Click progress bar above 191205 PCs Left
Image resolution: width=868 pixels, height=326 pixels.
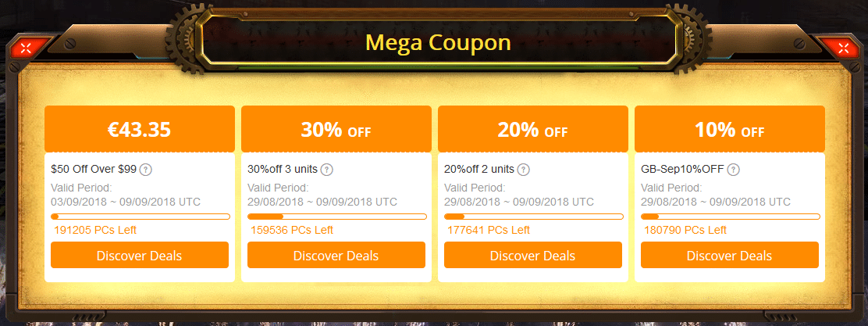click(x=140, y=217)
